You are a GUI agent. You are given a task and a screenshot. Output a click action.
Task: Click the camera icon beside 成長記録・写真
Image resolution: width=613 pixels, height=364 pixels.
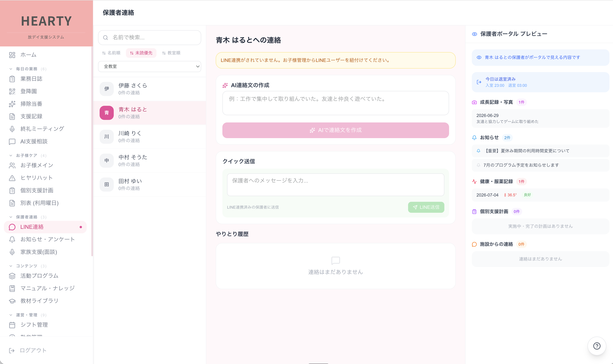(x=474, y=102)
